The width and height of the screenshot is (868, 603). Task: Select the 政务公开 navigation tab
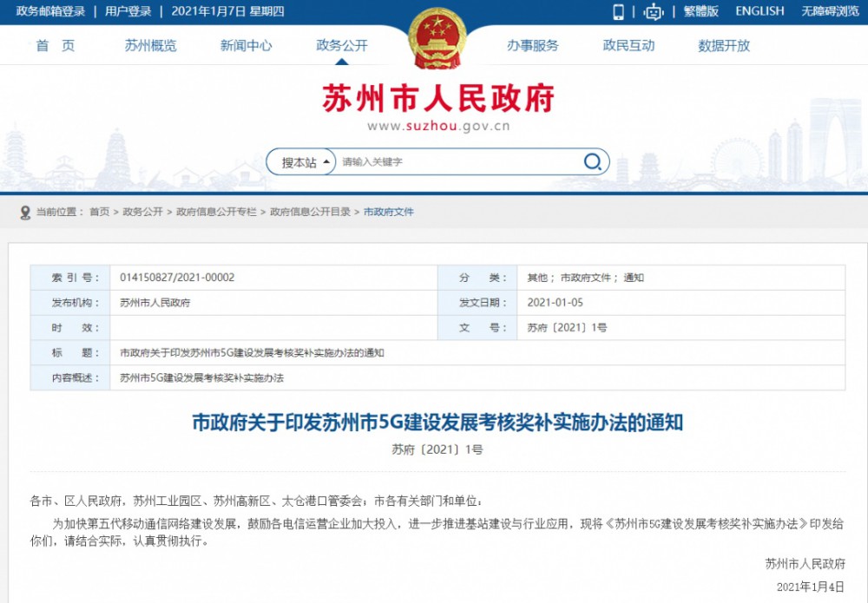[x=342, y=46]
